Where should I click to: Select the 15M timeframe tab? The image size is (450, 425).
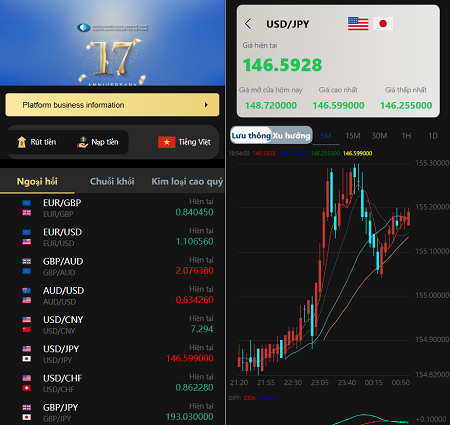(x=352, y=136)
